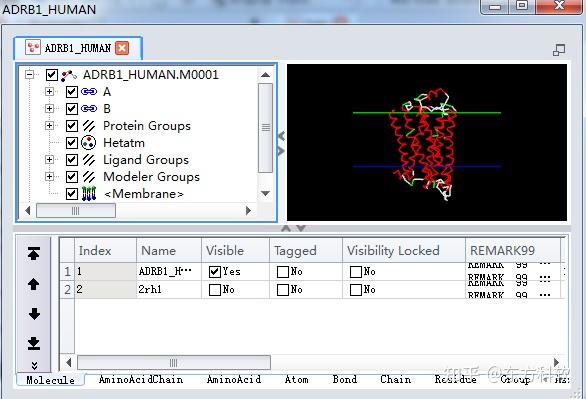Click the molecule icon on ADRB1_HUMAN tab
The image size is (586, 399).
(x=33, y=47)
